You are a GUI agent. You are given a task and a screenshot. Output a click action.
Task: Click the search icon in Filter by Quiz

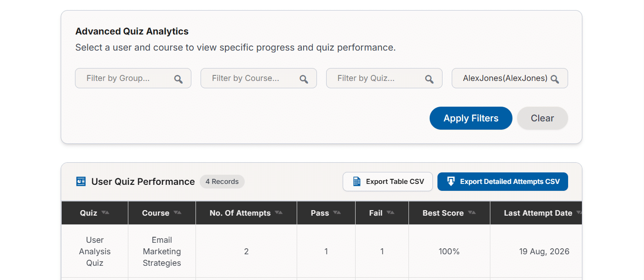[430, 79]
